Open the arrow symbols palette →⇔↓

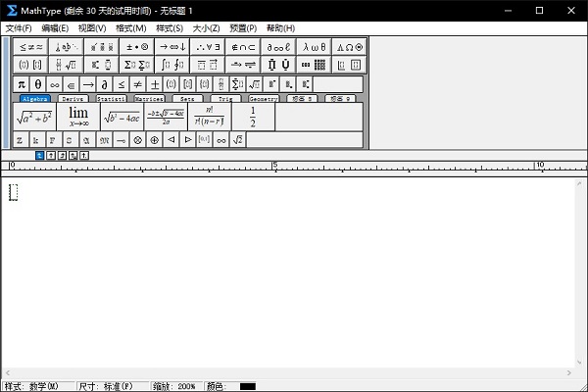[172, 47]
